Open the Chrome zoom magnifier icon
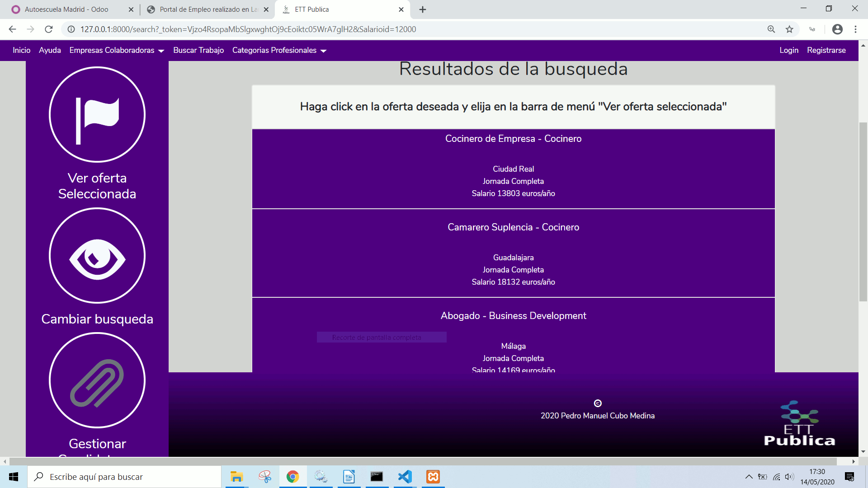The height and width of the screenshot is (488, 868). 771,29
